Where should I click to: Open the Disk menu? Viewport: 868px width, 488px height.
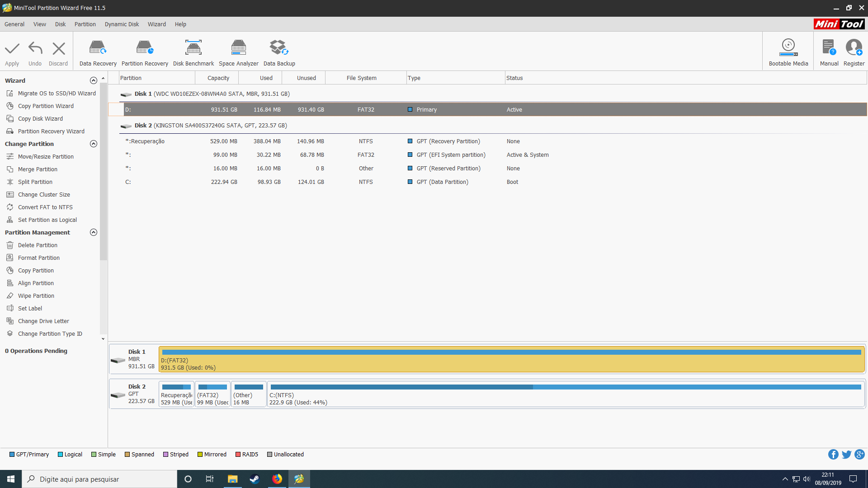pos(60,24)
